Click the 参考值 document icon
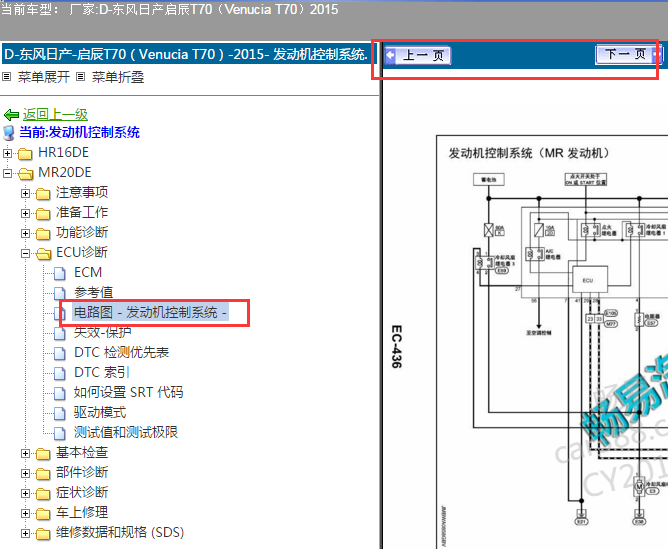Image resolution: width=668 pixels, height=549 pixels. pos(60,293)
